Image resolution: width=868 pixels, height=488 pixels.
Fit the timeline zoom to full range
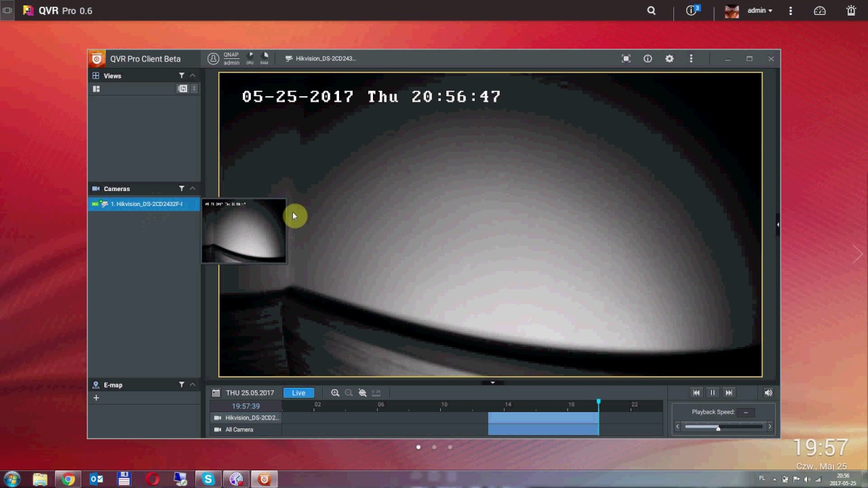tap(362, 392)
